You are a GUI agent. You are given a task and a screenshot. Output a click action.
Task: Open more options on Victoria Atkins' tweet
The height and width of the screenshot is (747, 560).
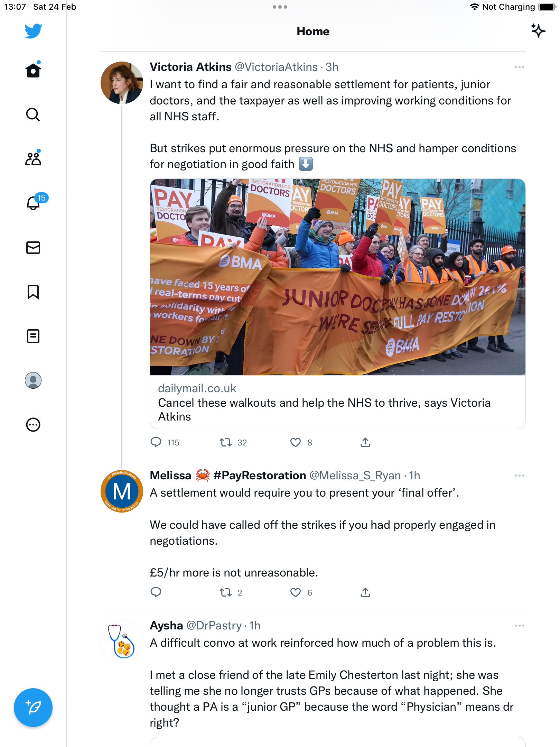pyautogui.click(x=519, y=67)
